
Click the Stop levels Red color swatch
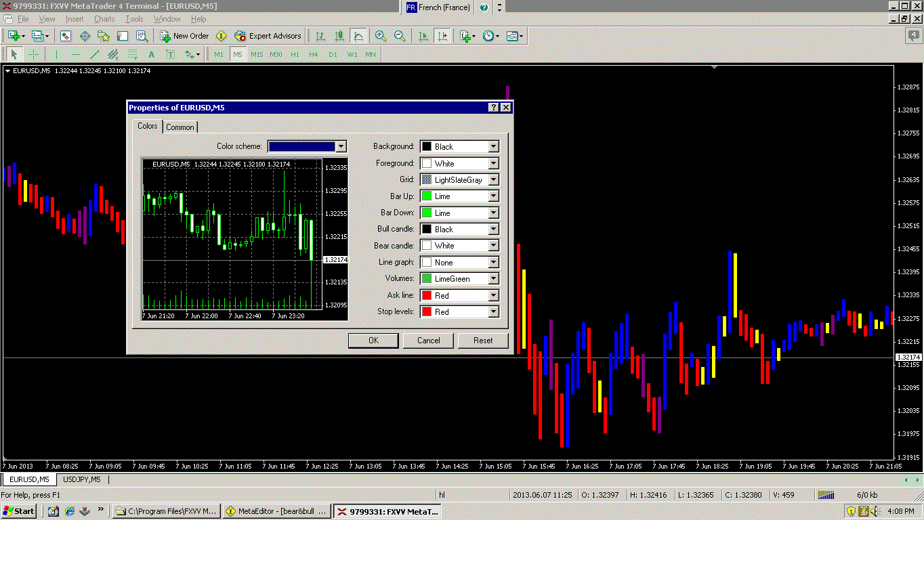pos(427,311)
